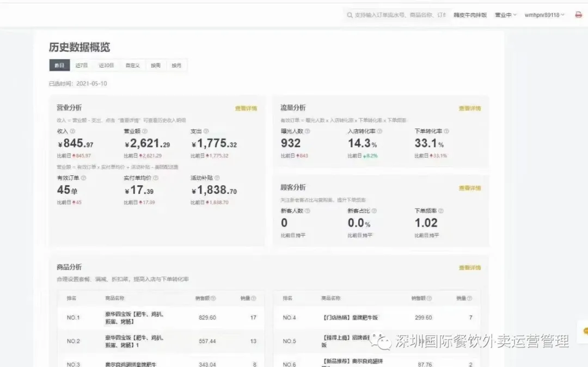
Task: Click the search magnifier icon
Action: point(350,15)
